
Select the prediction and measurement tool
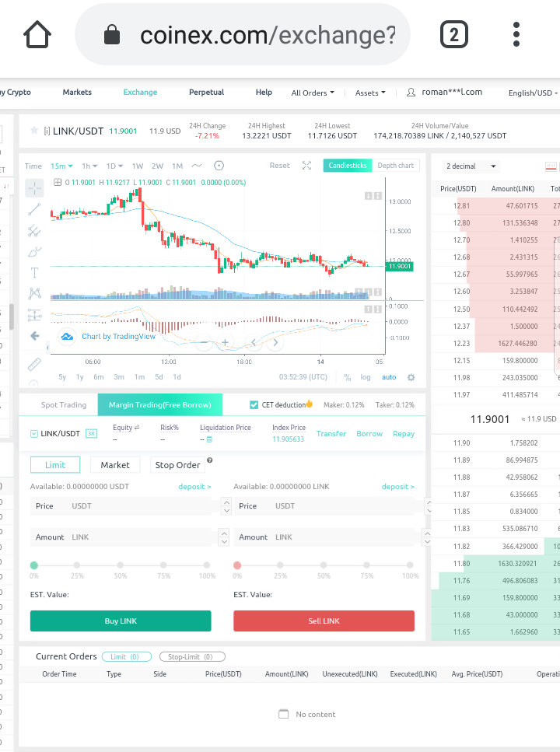(34, 315)
